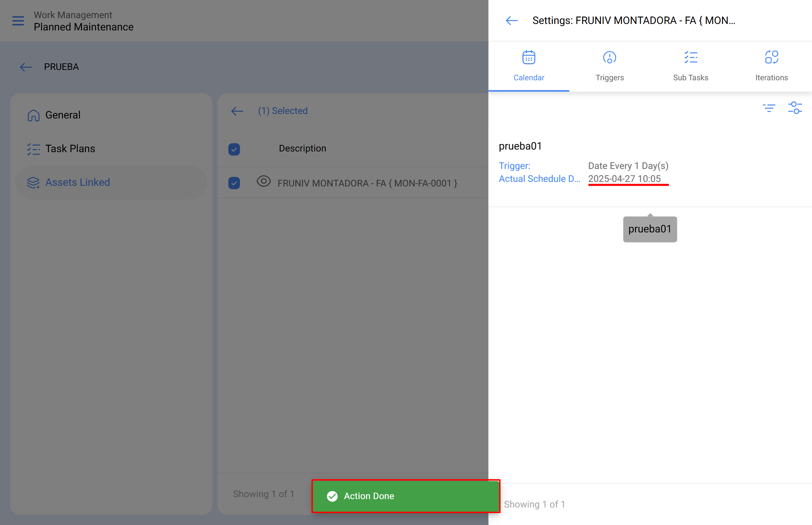
Task: Select the General section in sidebar
Action: point(62,115)
